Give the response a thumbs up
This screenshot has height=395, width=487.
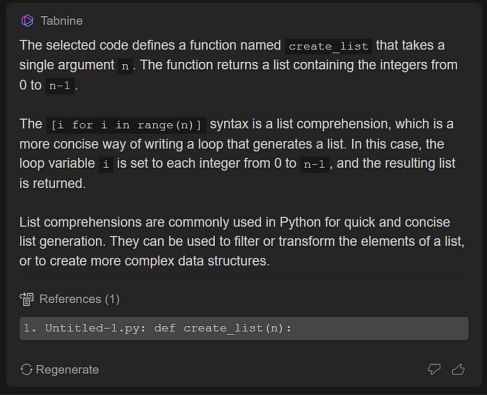[458, 369]
